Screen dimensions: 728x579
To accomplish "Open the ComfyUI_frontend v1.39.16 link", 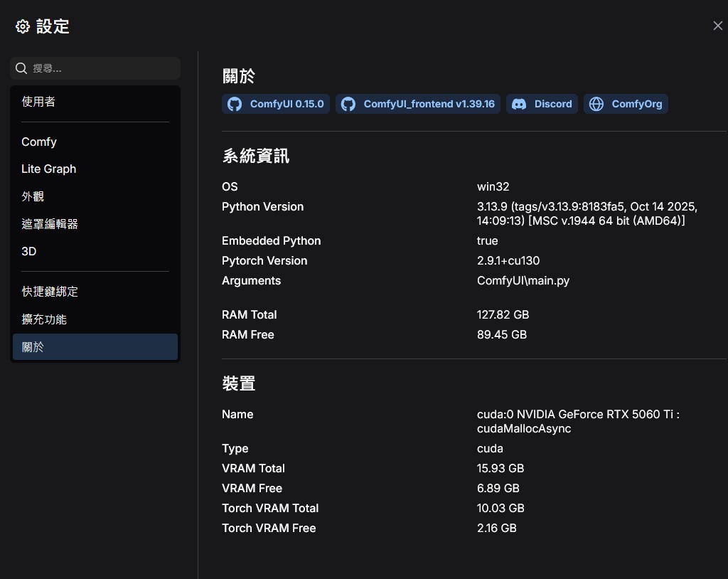I will [x=428, y=104].
